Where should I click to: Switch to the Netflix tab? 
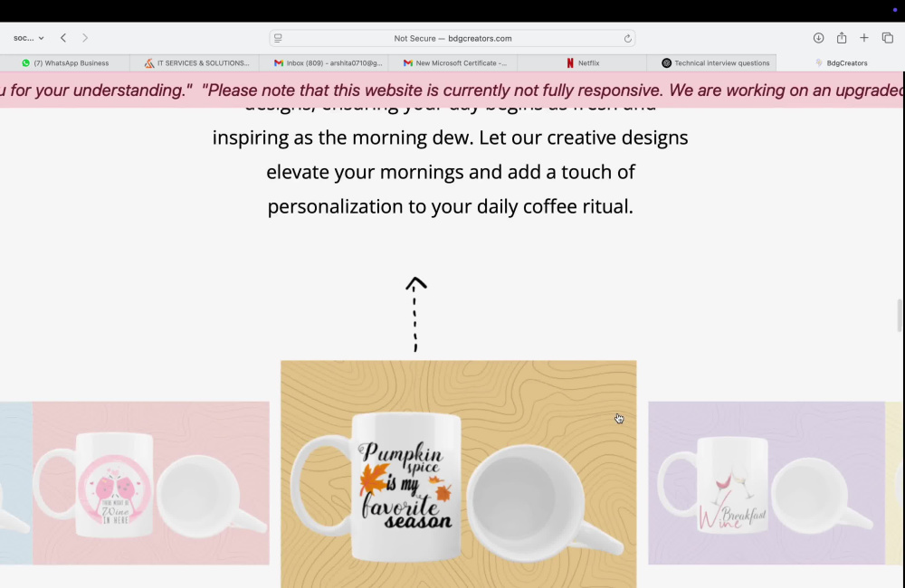click(x=583, y=63)
